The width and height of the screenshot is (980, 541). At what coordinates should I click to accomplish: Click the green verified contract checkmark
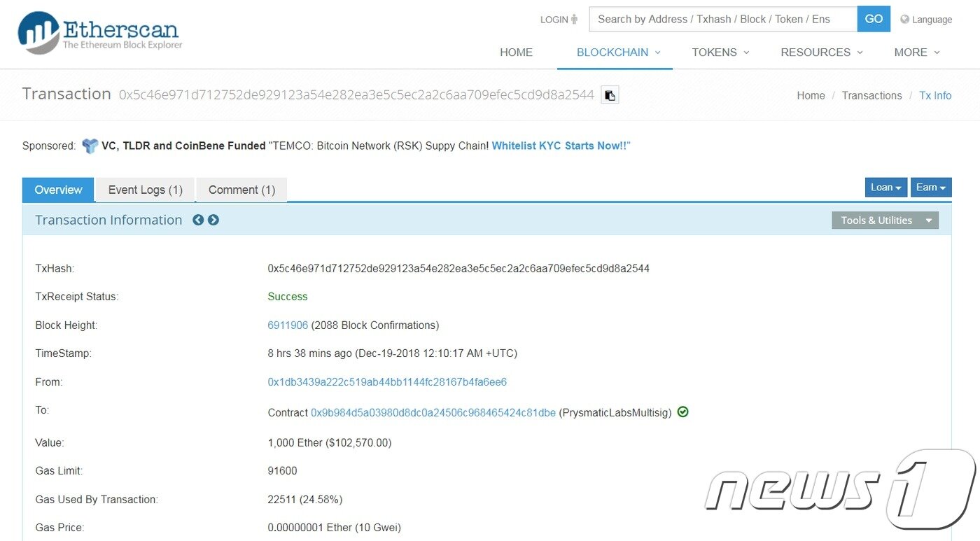[682, 412]
